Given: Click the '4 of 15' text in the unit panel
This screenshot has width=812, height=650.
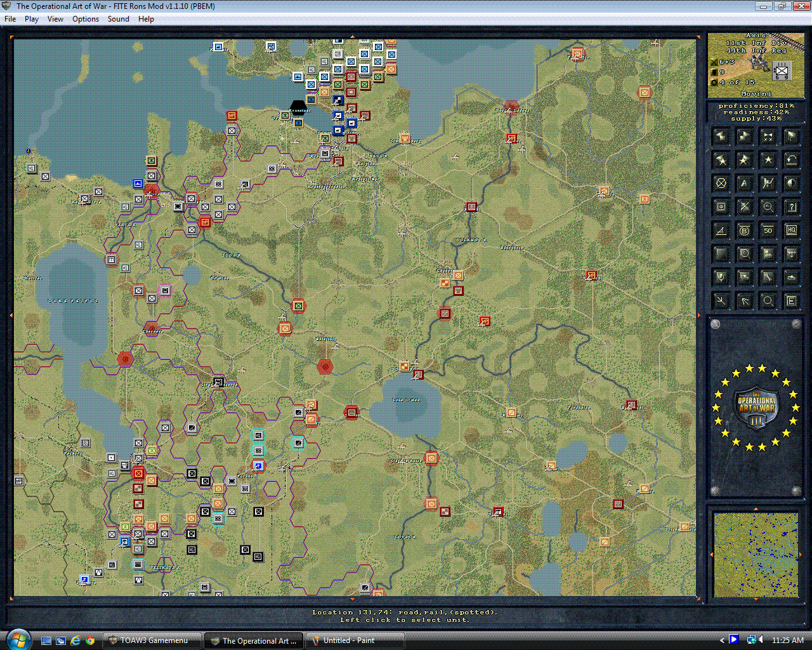Looking at the screenshot, I should 738,83.
